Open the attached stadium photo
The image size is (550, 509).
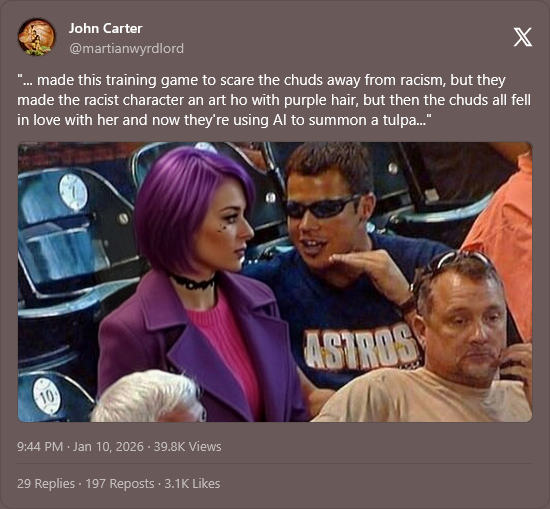pyautogui.click(x=275, y=282)
